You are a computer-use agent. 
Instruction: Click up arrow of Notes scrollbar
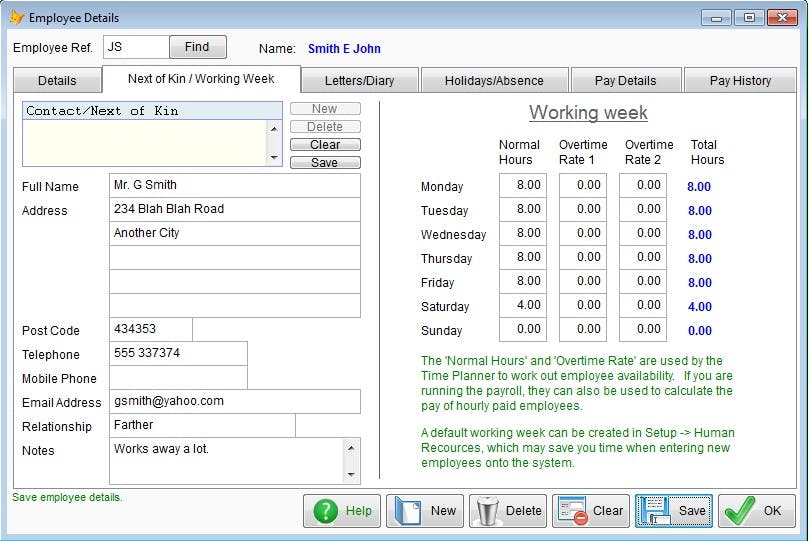click(x=351, y=448)
